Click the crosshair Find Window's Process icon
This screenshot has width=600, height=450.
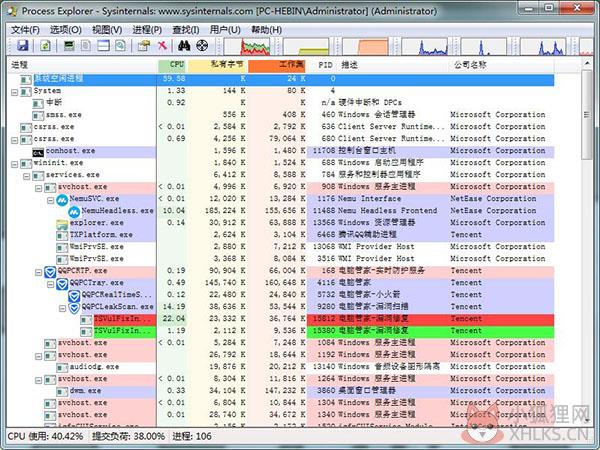tap(202, 46)
